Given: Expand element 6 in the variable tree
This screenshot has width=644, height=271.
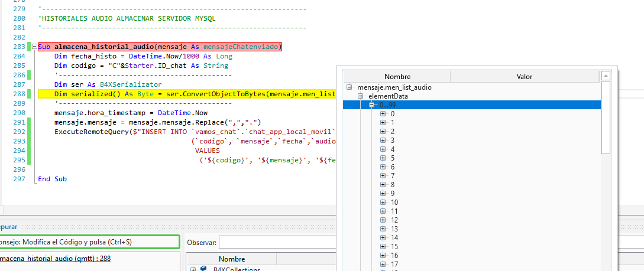Looking at the screenshot, I should (x=383, y=167).
